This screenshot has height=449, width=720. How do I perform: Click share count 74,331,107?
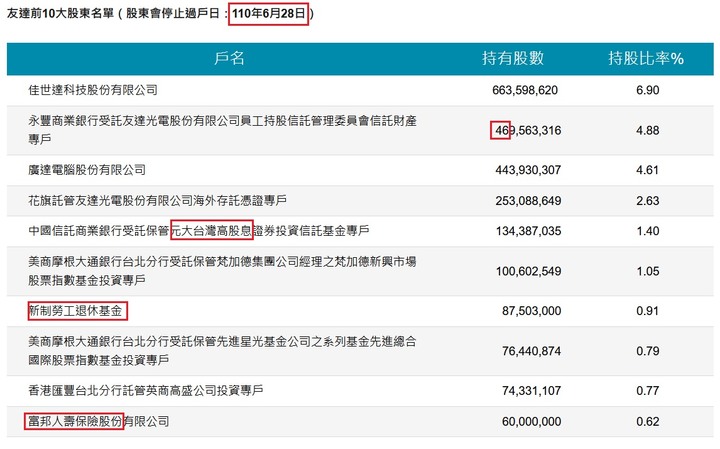(531, 391)
